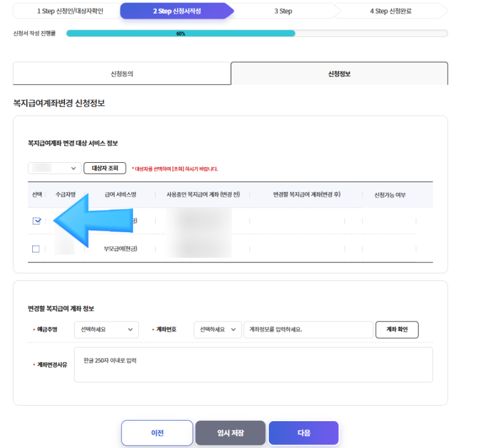Click the 대상자 조회 button
The image size is (477, 448).
coord(105,168)
